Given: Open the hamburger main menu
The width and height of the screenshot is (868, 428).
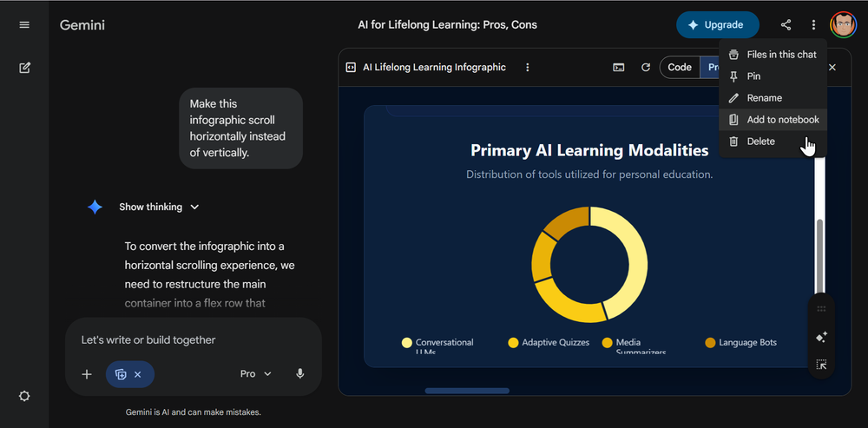Looking at the screenshot, I should tap(24, 25).
